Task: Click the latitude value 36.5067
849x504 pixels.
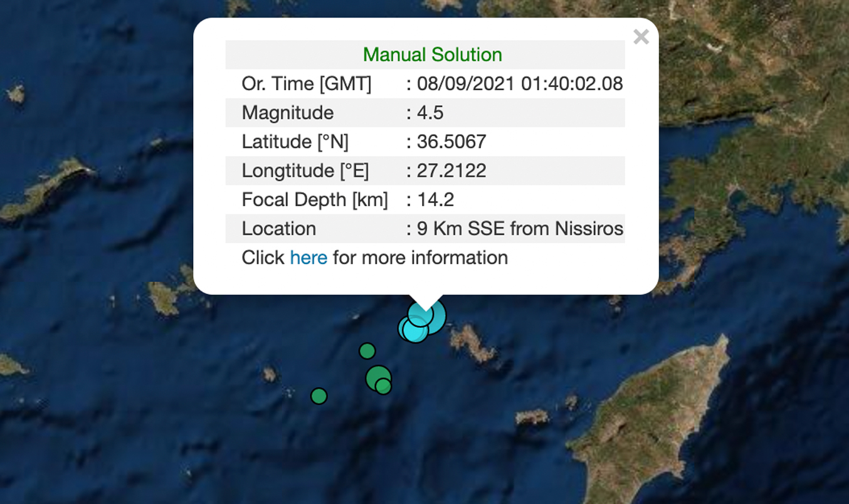Action: coord(451,142)
